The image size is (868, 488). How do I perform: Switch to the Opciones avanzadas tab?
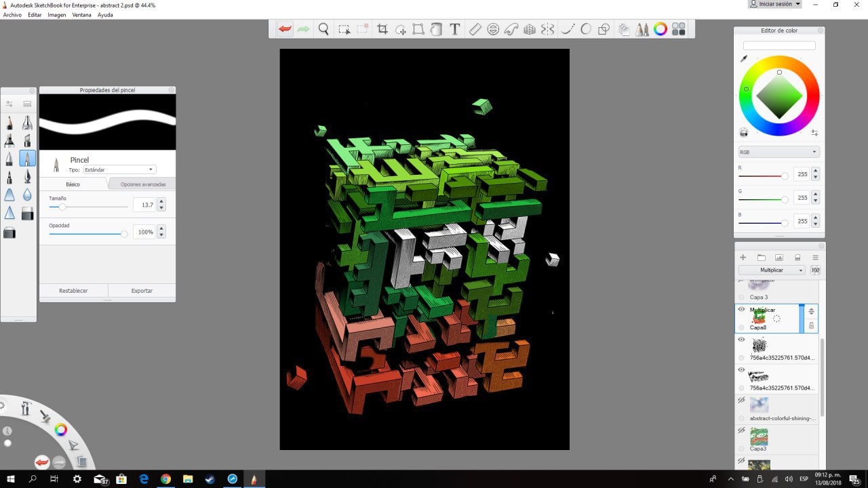click(x=142, y=184)
